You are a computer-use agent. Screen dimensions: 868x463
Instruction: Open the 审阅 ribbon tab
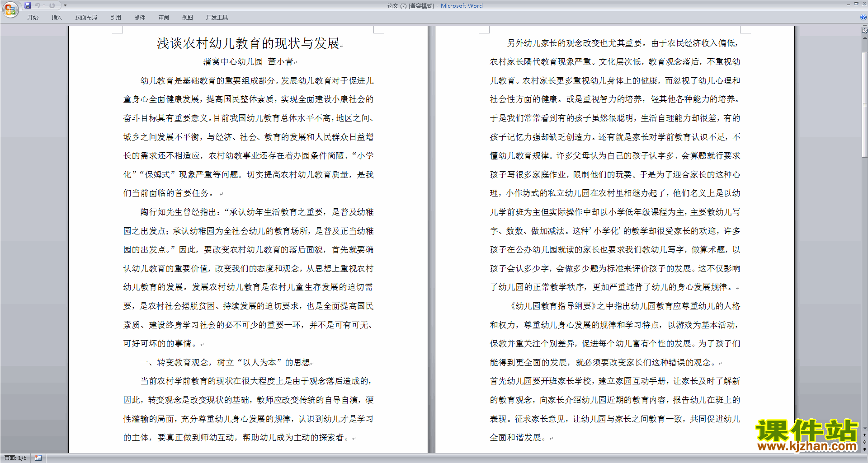coord(164,17)
